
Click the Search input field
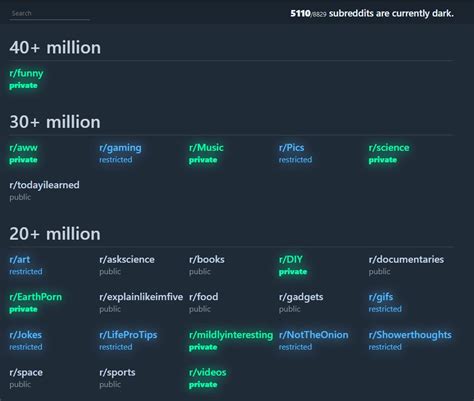(49, 14)
